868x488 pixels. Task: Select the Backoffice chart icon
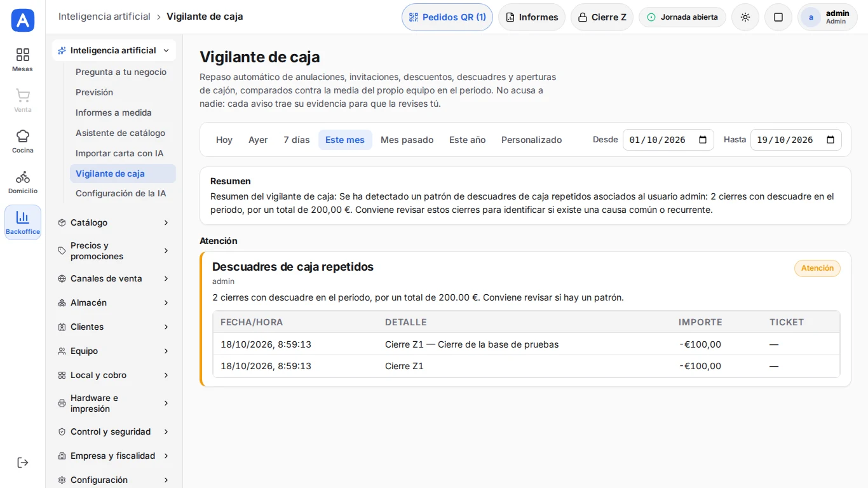coord(23,222)
